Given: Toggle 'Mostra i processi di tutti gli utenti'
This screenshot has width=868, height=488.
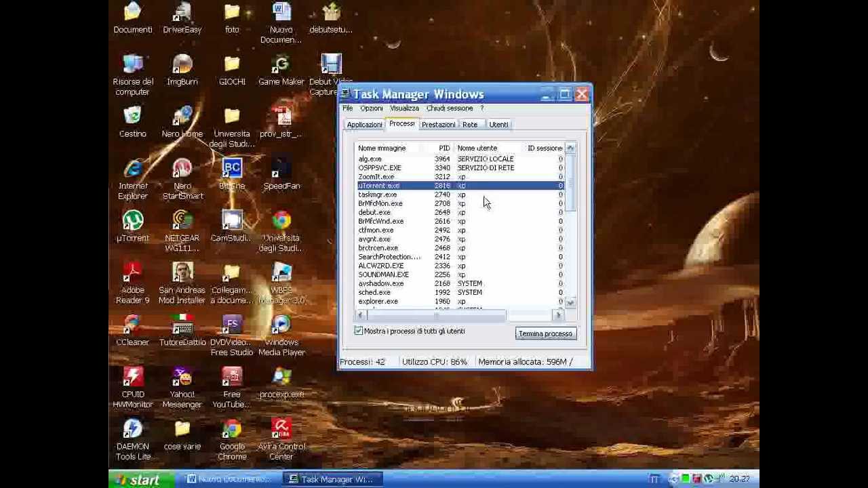Looking at the screenshot, I should pos(359,331).
